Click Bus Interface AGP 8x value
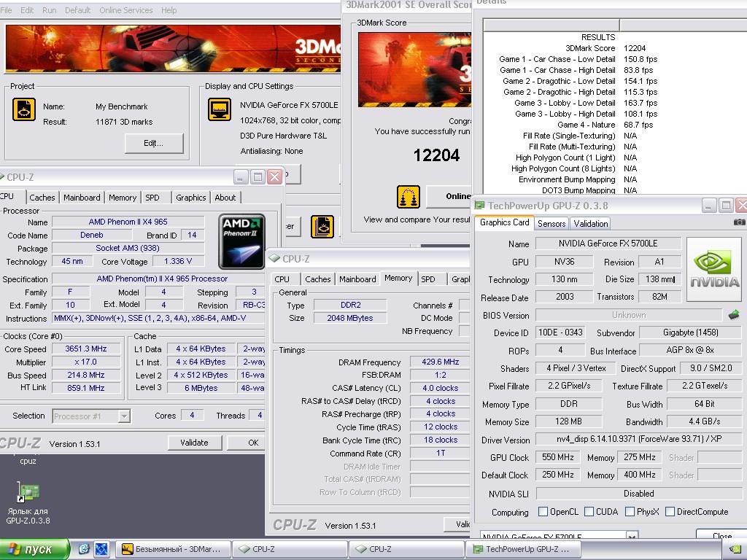The height and width of the screenshot is (560, 747). pyautogui.click(x=690, y=350)
